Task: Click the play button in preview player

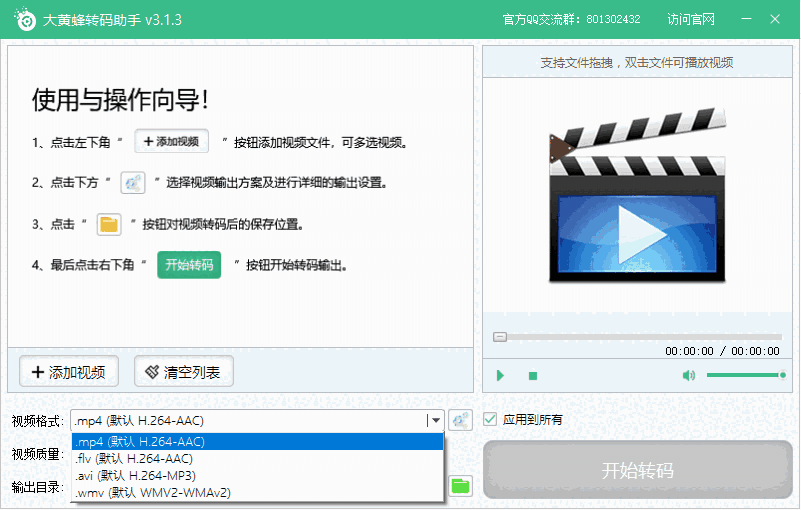Action: [500, 376]
